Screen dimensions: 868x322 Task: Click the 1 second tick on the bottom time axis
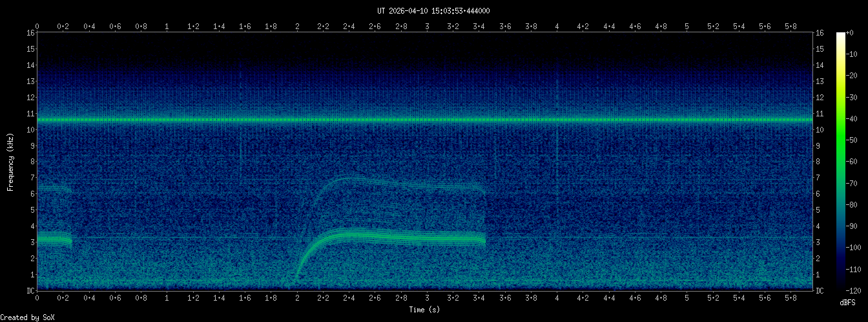click(167, 297)
